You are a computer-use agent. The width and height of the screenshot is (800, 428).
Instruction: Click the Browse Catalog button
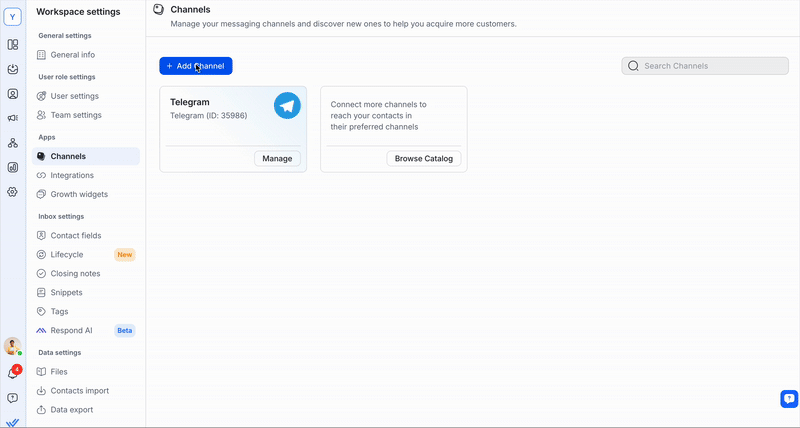point(423,159)
